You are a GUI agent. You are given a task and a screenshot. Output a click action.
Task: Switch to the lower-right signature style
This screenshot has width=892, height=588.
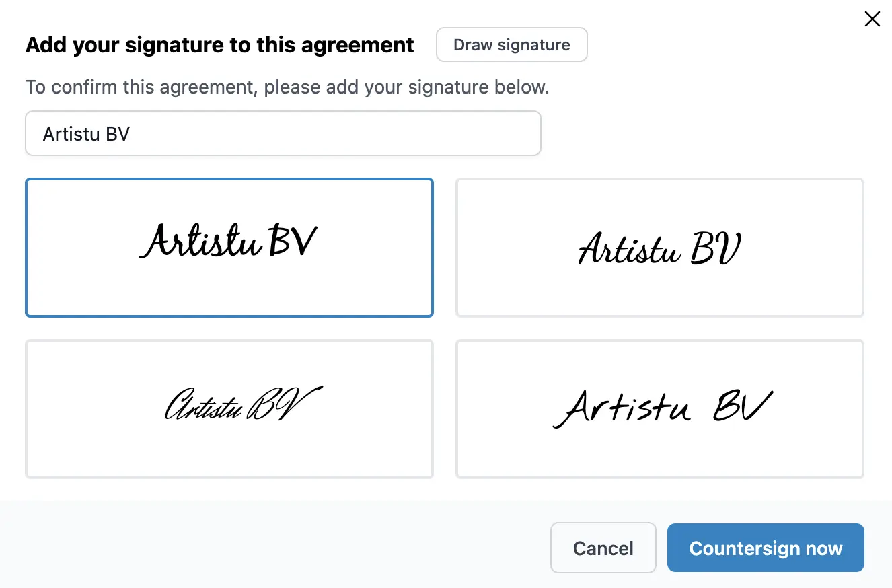(x=659, y=409)
